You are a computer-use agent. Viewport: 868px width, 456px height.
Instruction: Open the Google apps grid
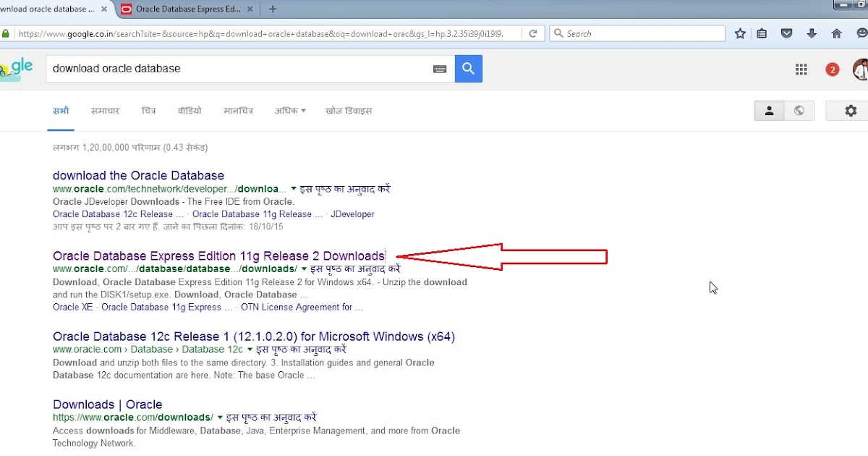(801, 69)
